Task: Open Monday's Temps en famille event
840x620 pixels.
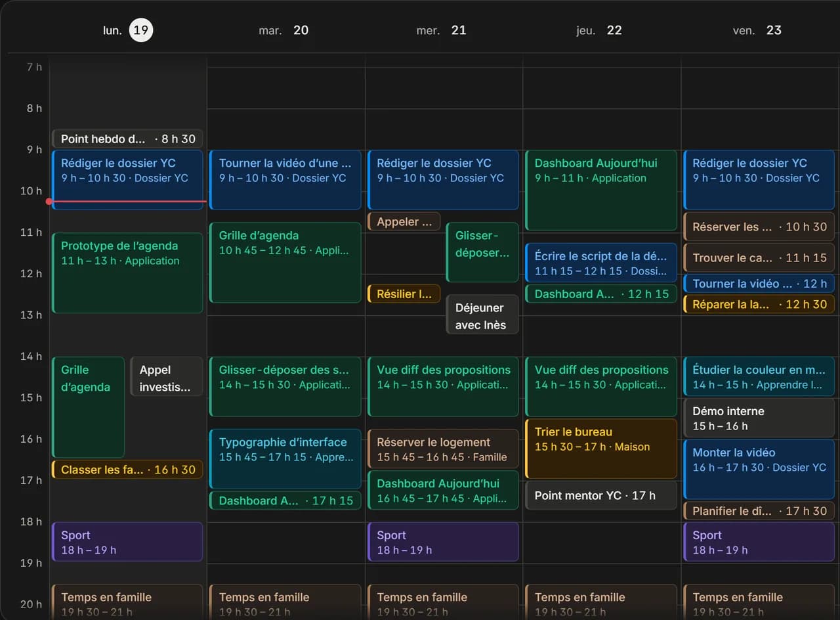Action: (127, 602)
